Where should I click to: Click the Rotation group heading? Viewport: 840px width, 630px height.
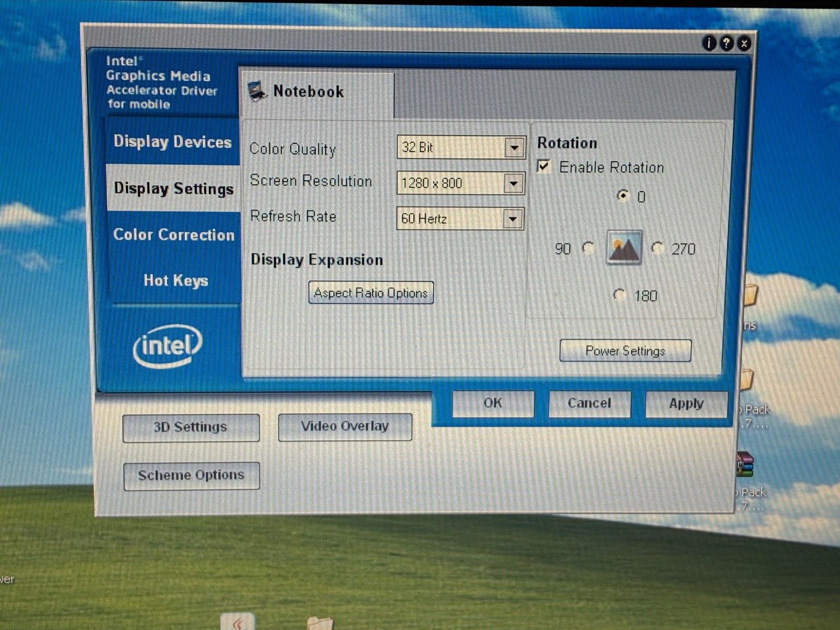(567, 143)
